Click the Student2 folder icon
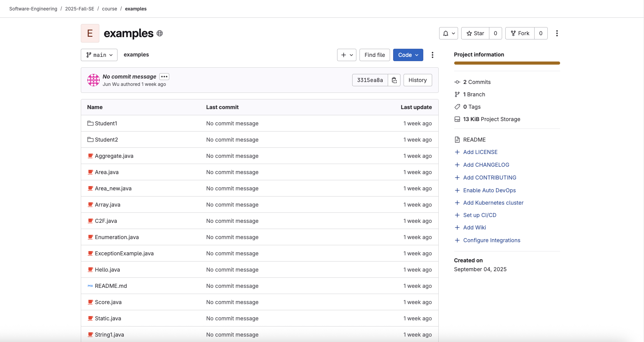The image size is (644, 342). [x=90, y=140]
